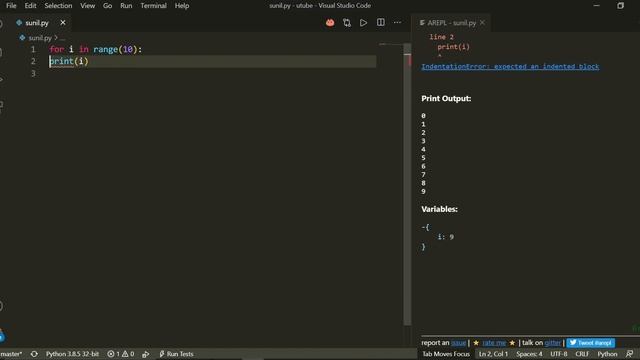This screenshot has width=640, height=360.
Task: Click print(i) on code line 2
Action: tap(69, 61)
